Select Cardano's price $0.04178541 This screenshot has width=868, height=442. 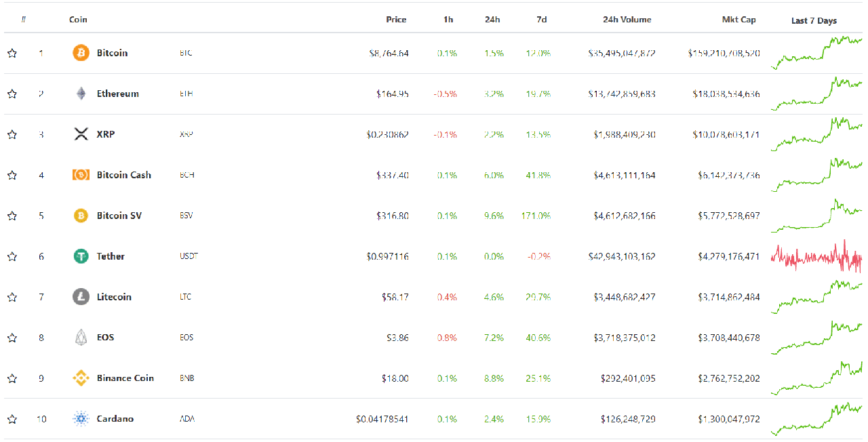tap(382, 419)
